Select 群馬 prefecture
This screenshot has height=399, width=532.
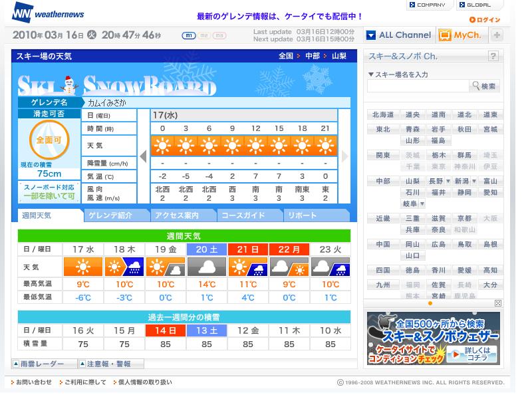click(464, 156)
